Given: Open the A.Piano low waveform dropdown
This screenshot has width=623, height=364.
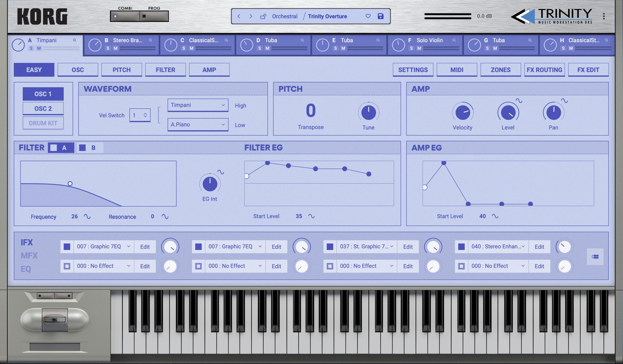Looking at the screenshot, I should pos(198,125).
